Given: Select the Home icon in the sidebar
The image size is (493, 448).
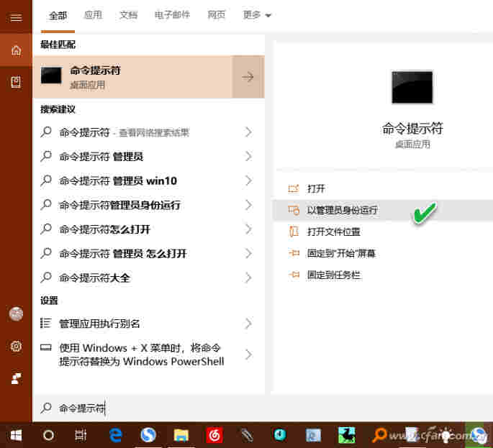Looking at the screenshot, I should [16, 50].
